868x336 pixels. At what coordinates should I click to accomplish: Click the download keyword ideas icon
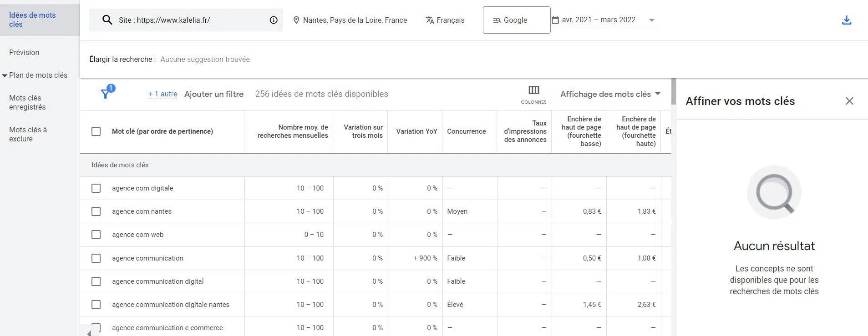[846, 20]
